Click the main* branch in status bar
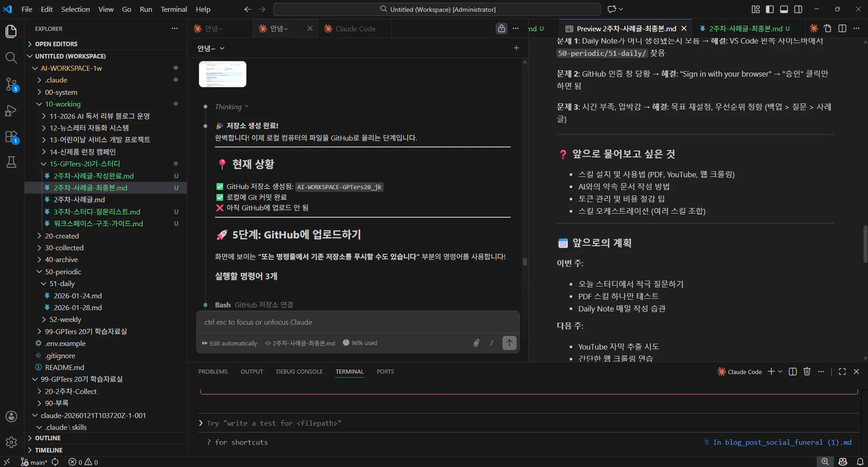 point(34,462)
